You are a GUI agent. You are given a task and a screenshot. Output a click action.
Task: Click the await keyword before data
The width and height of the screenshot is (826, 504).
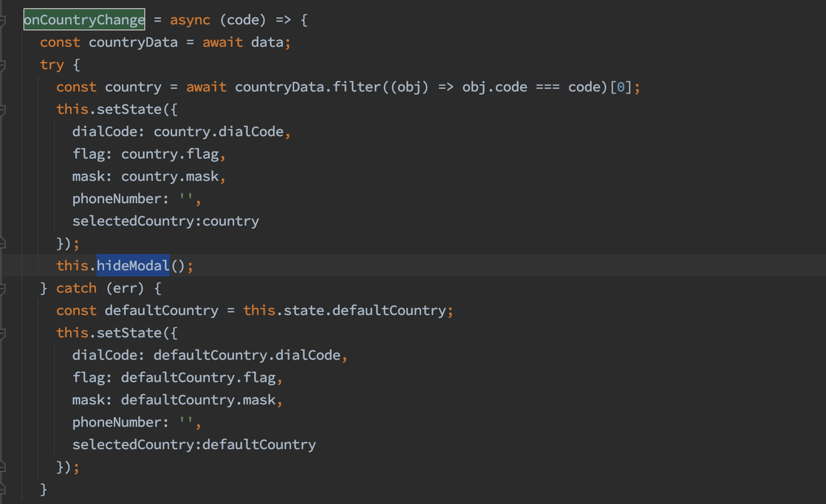click(223, 42)
